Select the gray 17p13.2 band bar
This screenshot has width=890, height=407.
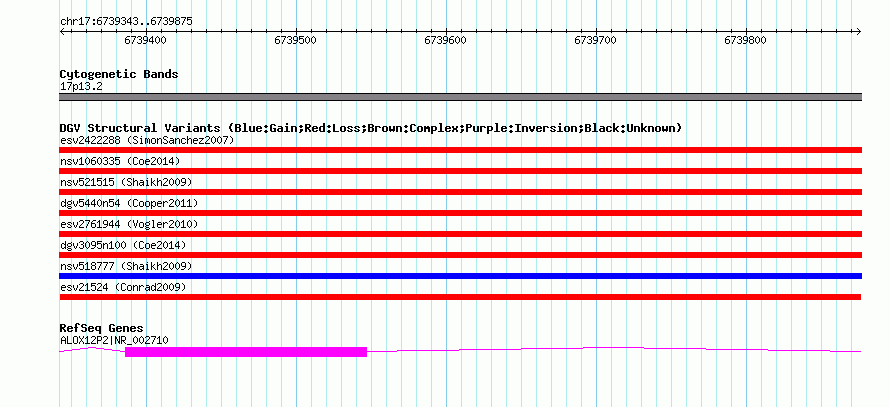click(x=460, y=97)
